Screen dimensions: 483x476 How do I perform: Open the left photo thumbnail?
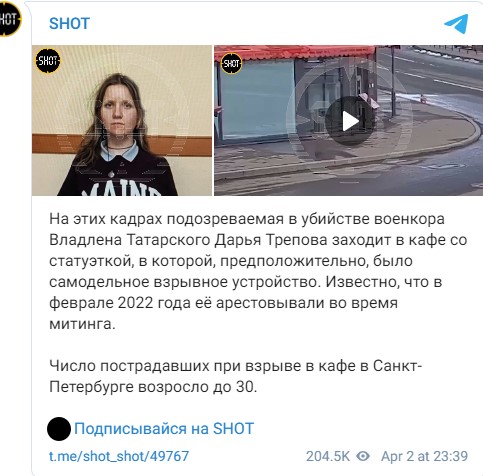pyautogui.click(x=122, y=120)
